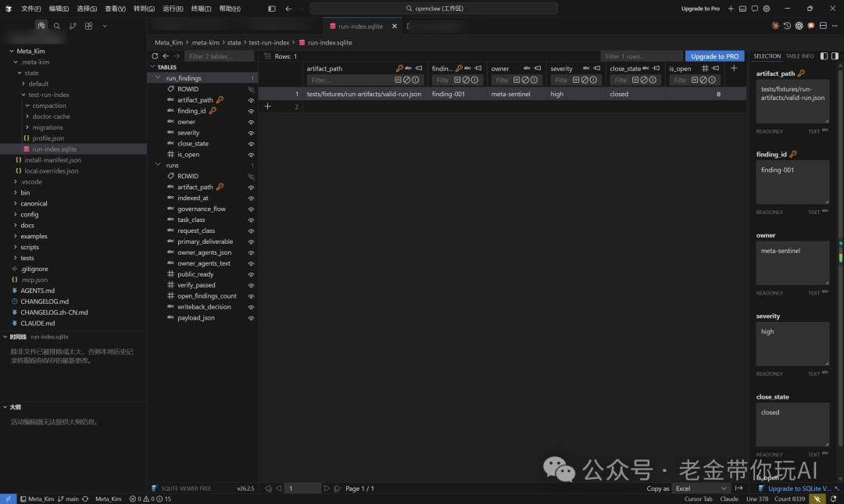
Task: Toggle visibility of severity column
Action: (x=251, y=133)
